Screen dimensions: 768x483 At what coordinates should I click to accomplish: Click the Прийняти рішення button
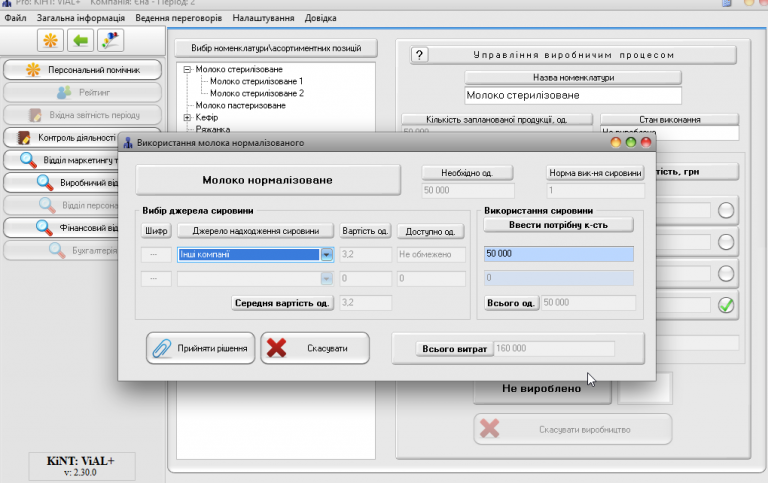(200, 348)
